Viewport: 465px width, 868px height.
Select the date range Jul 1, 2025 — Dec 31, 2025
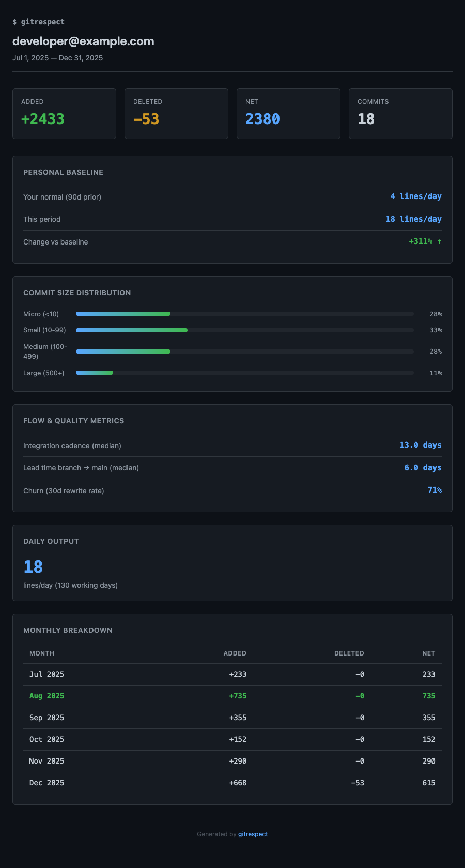tap(57, 58)
